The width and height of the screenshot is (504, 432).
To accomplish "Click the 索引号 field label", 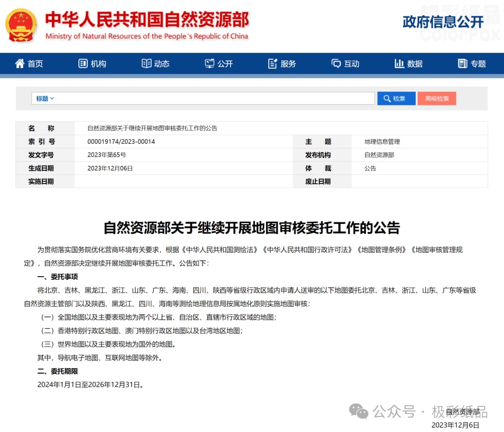I will tap(42, 141).
